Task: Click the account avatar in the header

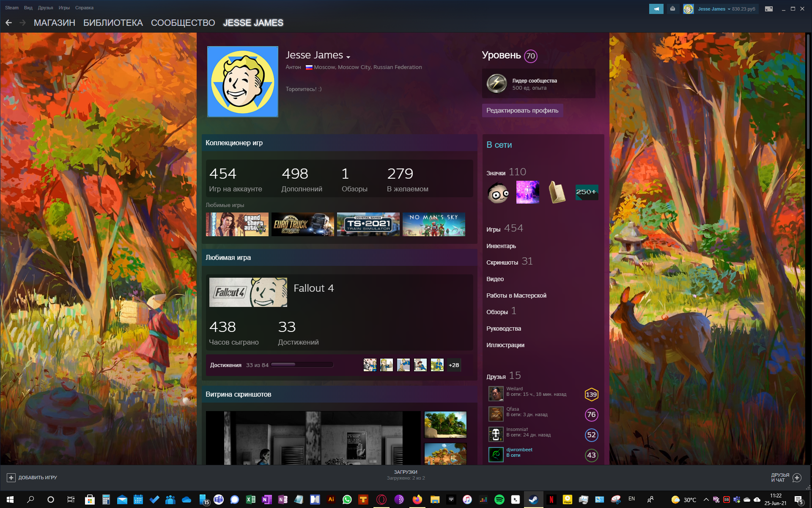Action: [x=688, y=8]
